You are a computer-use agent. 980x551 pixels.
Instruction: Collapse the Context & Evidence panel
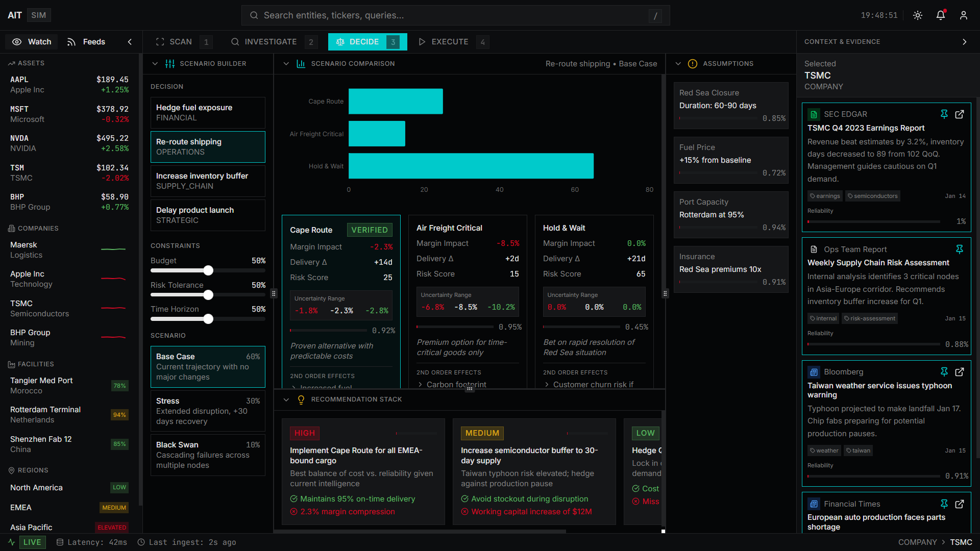[x=964, y=42]
